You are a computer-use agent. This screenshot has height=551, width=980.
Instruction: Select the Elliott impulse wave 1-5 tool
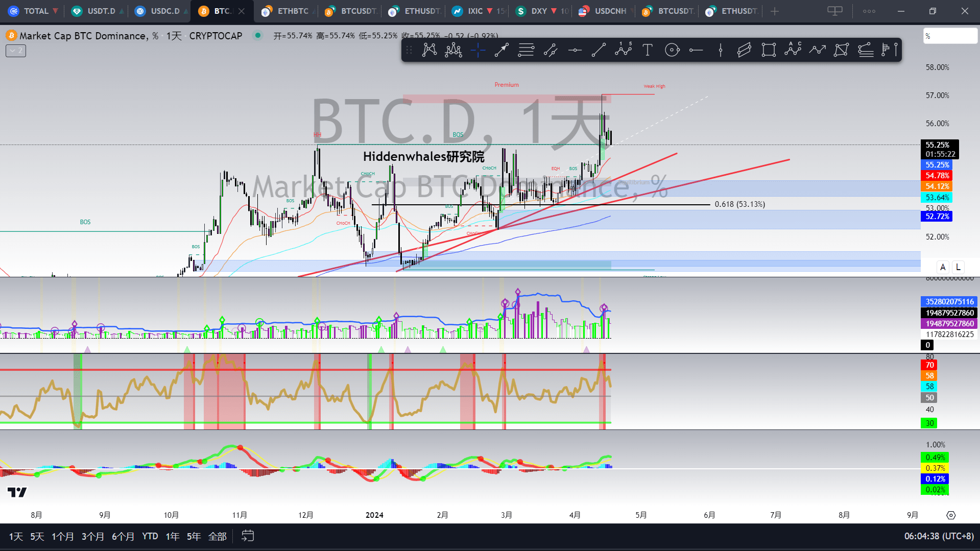624,50
